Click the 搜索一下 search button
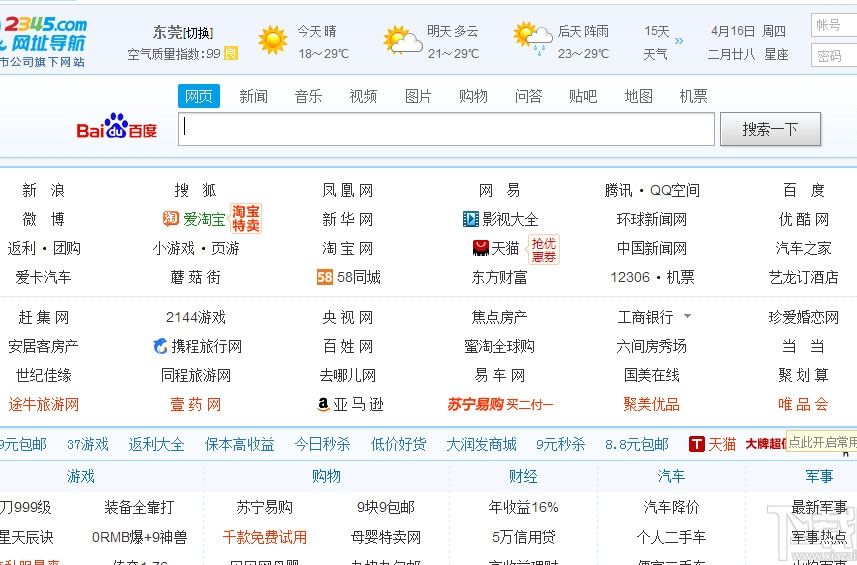The width and height of the screenshot is (857, 565). tap(770, 129)
